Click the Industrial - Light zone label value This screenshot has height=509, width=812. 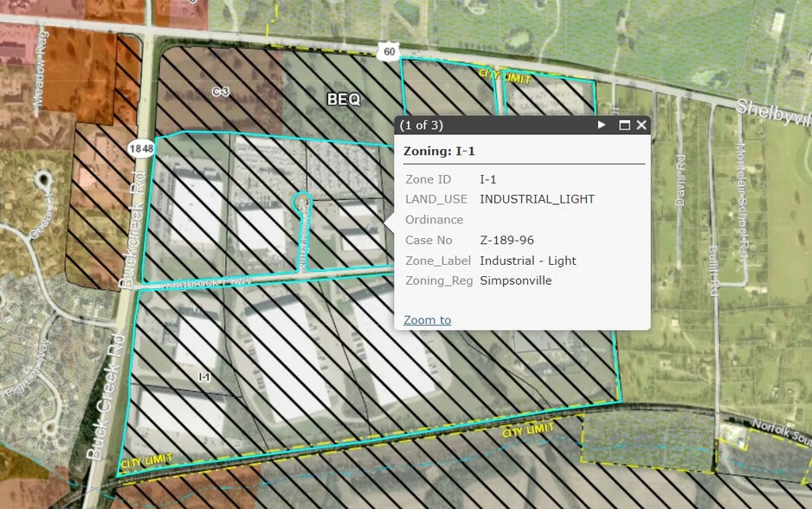click(x=527, y=261)
